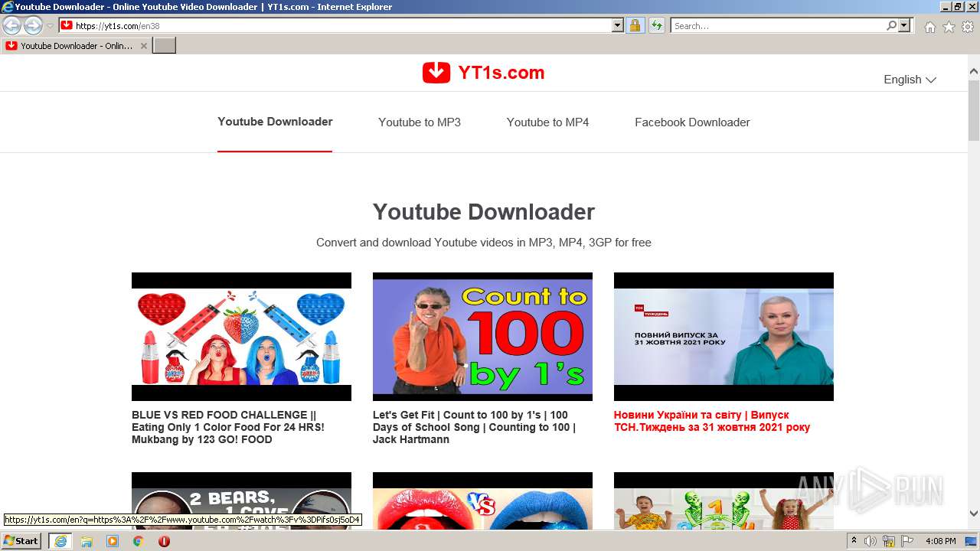Screen dimensions: 980x551
Task: Click Let's Get Fit Count to 100 link
Action: point(474,427)
